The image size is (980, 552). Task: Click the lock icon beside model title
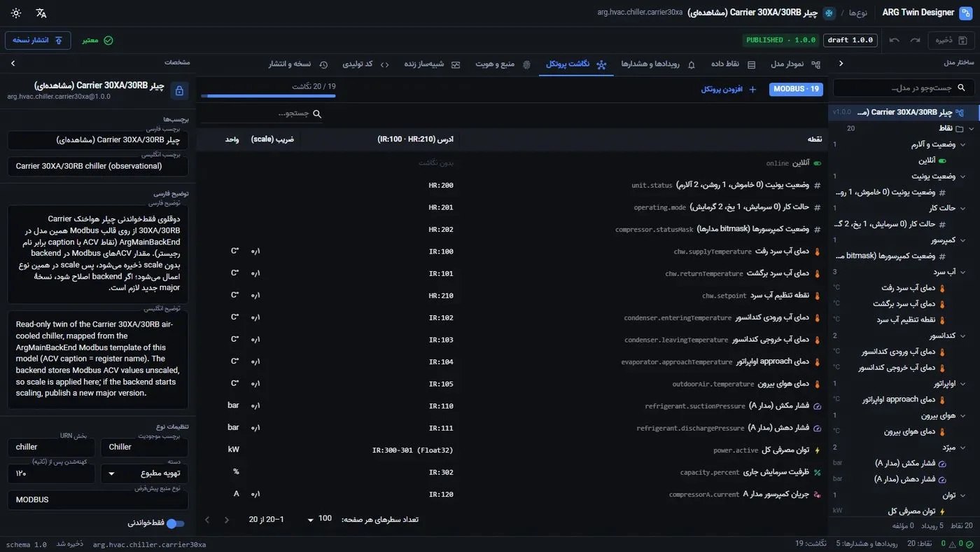click(179, 91)
